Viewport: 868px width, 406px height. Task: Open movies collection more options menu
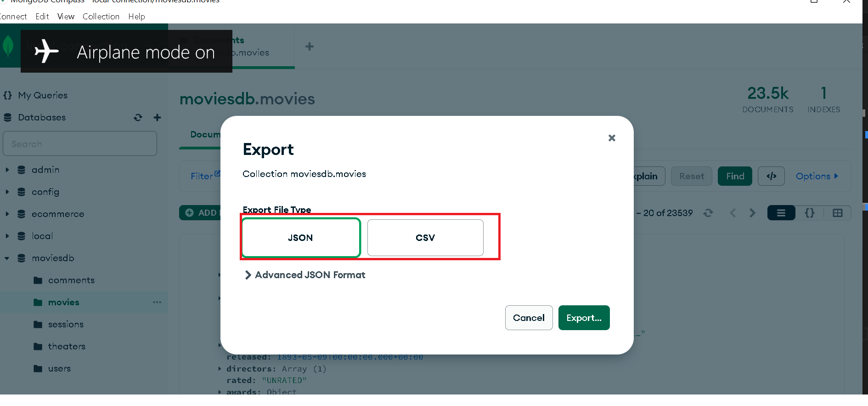(x=157, y=302)
